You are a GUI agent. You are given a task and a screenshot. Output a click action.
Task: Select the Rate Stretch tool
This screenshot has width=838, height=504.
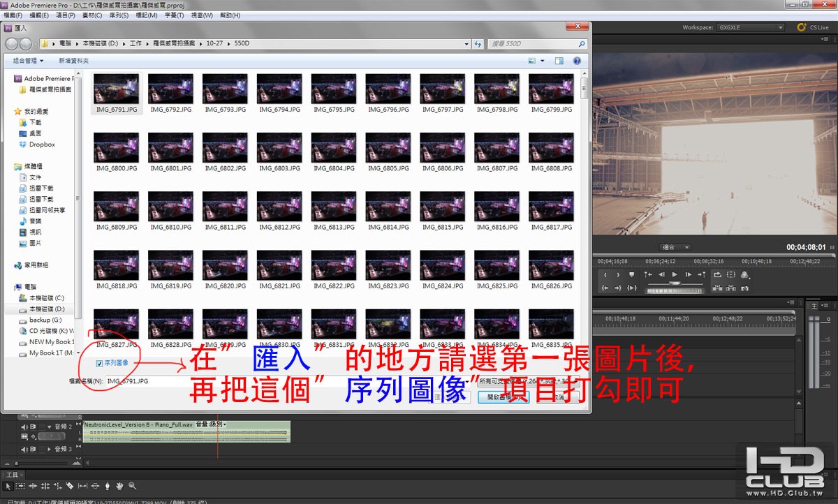[x=58, y=486]
